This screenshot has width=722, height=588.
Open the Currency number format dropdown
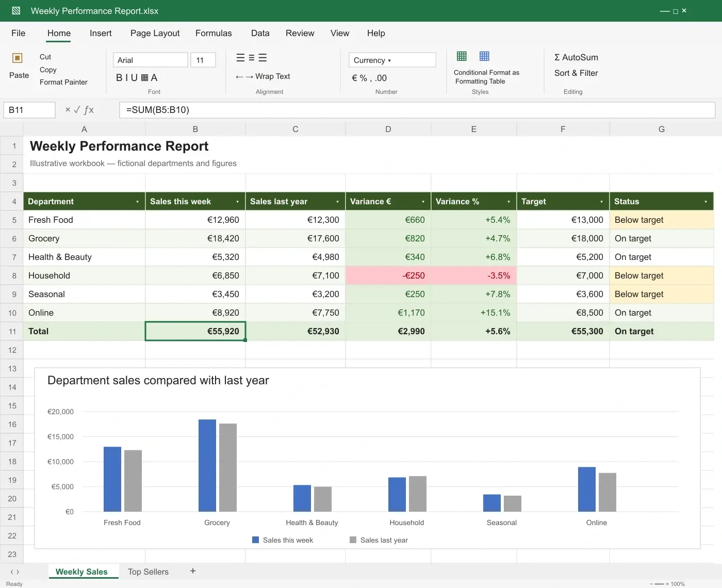pyautogui.click(x=392, y=60)
